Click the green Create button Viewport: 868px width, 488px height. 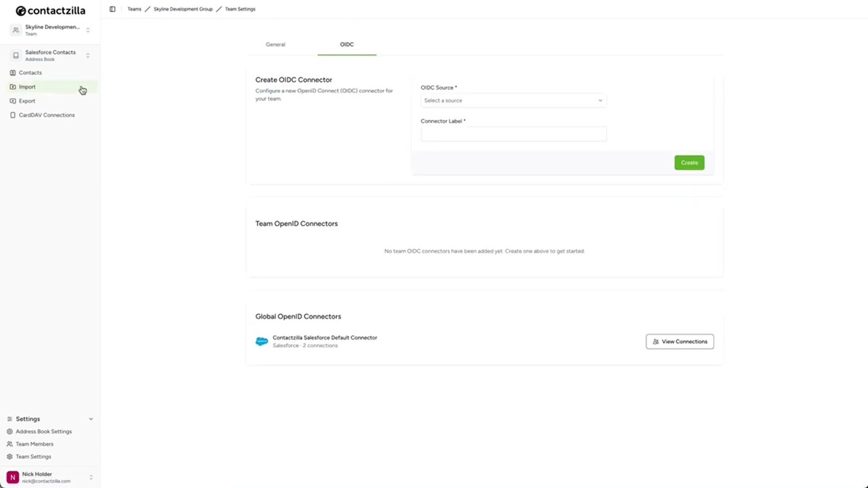(689, 163)
